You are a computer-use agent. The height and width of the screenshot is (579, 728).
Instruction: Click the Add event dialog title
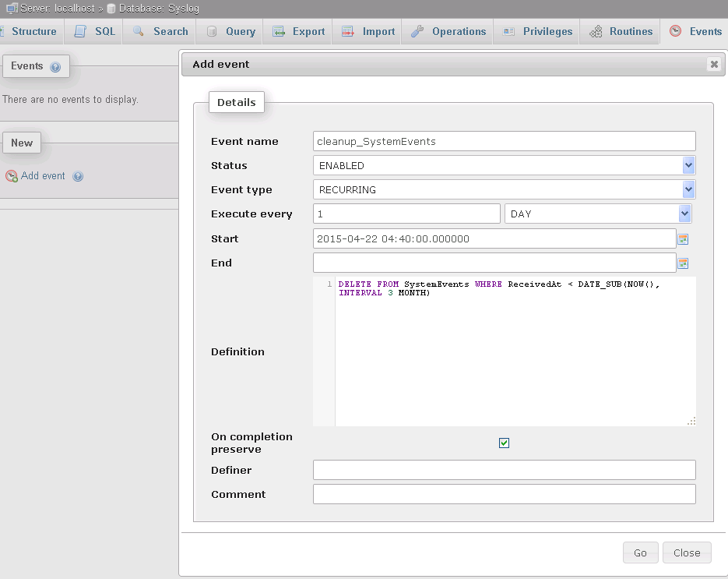221,64
